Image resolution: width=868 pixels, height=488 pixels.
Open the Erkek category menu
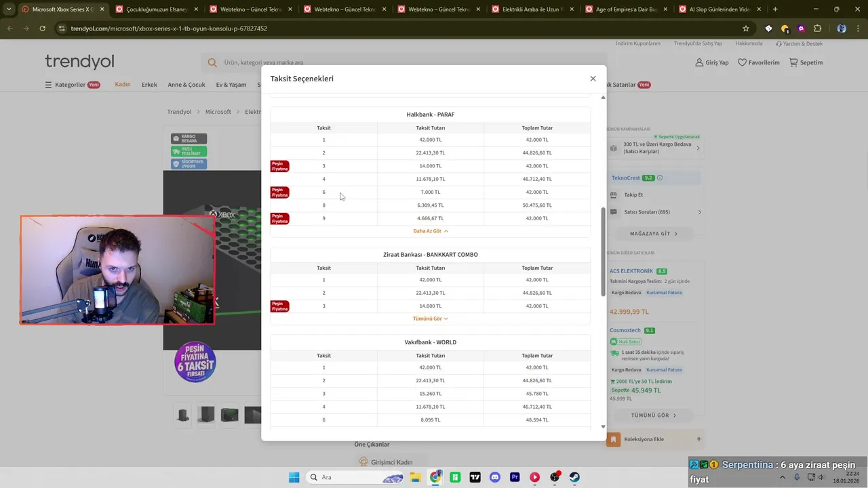149,85
